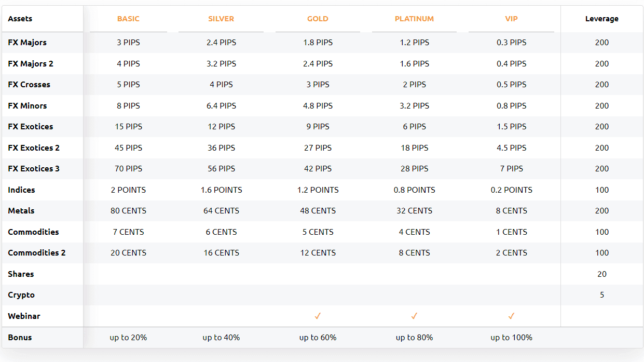Click the VIP bonus up to 100%

click(511, 338)
